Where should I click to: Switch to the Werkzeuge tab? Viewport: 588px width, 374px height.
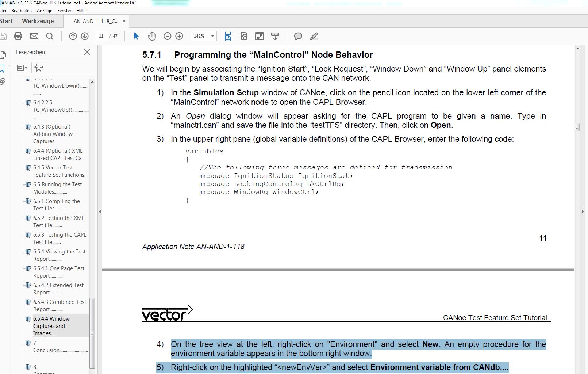38,21
